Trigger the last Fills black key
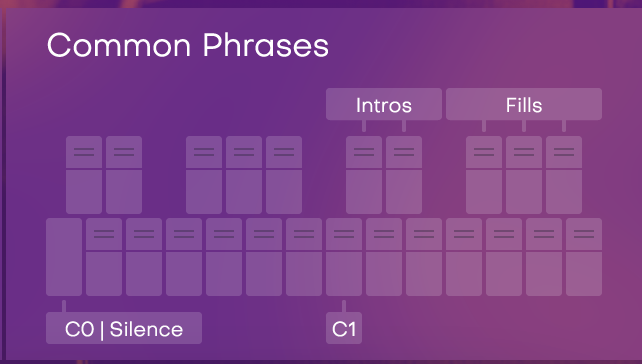 tap(564, 175)
